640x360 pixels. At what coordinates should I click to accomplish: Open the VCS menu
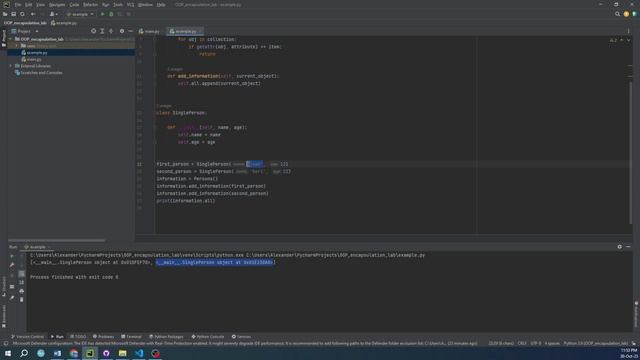click(x=131, y=4)
